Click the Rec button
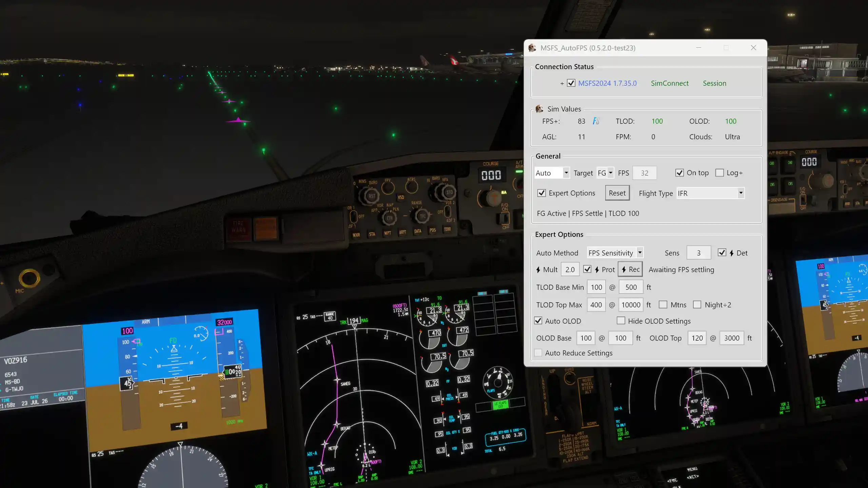The width and height of the screenshot is (868, 488). coord(630,269)
